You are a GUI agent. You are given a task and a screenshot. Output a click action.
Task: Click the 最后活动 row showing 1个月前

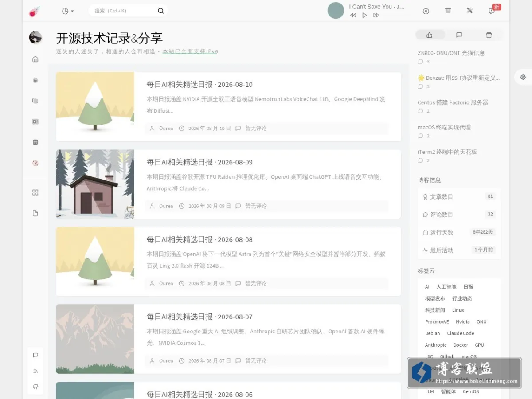[459, 250]
